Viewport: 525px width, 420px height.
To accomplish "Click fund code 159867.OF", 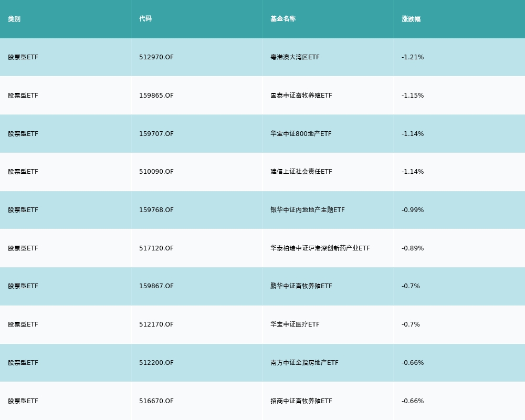I will (x=156, y=286).
